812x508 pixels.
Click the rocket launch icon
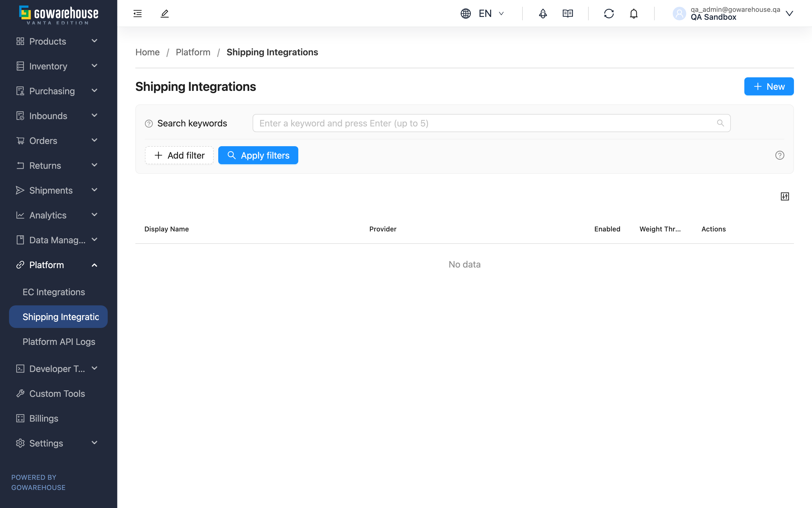542,14
